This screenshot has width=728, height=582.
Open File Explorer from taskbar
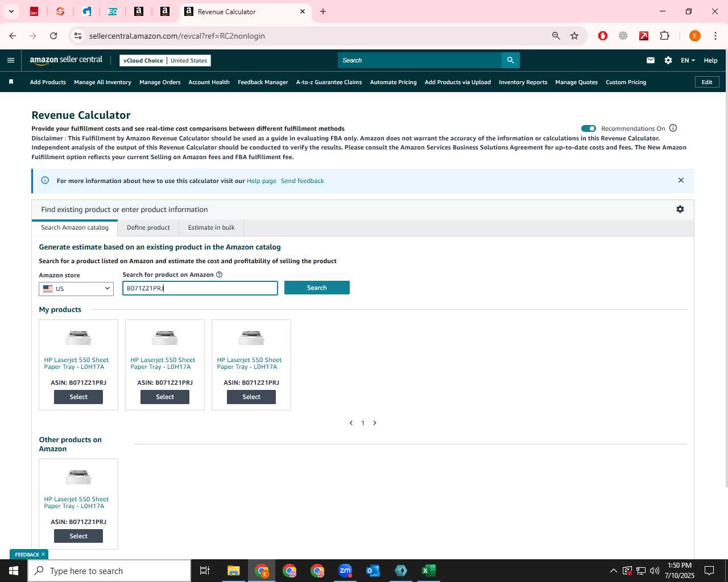point(234,571)
